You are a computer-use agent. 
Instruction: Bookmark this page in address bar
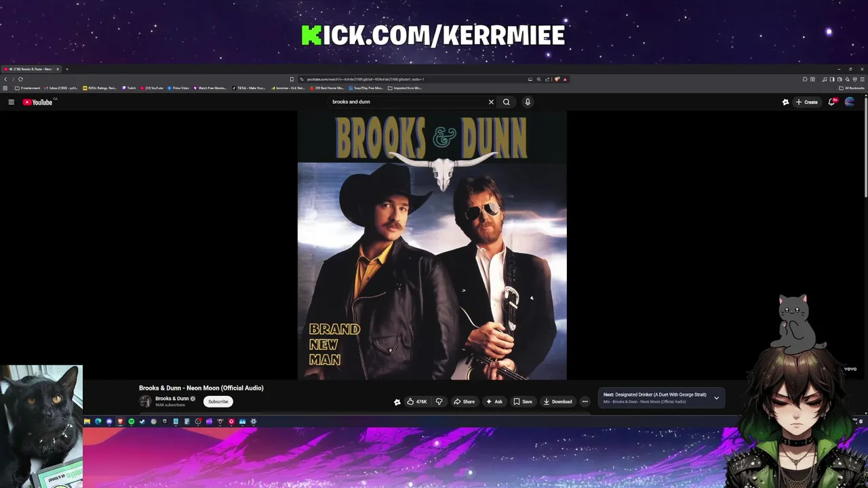pyautogui.click(x=292, y=79)
